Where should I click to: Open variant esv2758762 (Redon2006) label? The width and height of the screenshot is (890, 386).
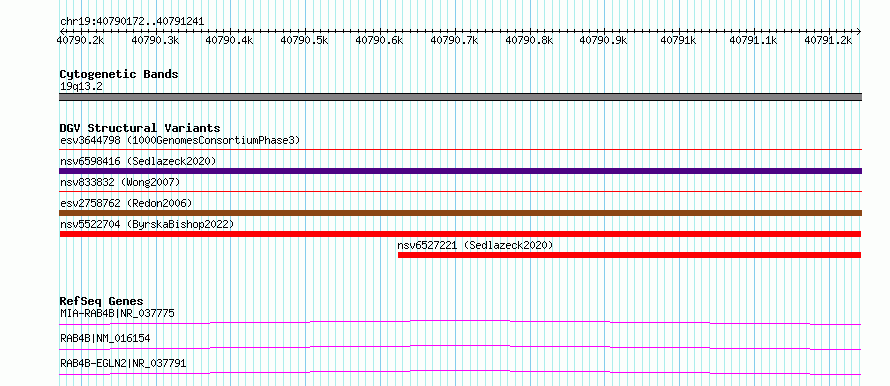pos(126,203)
